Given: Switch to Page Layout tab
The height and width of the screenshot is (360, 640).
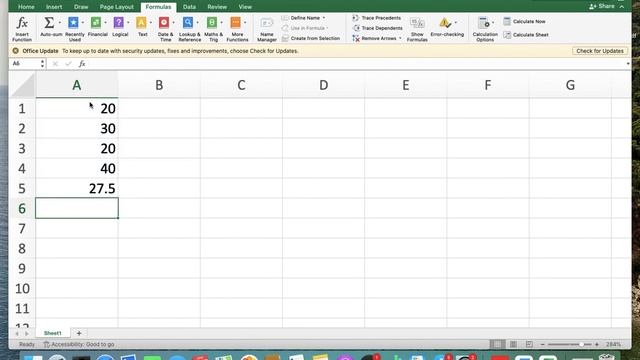Looking at the screenshot, I should 116,7.
